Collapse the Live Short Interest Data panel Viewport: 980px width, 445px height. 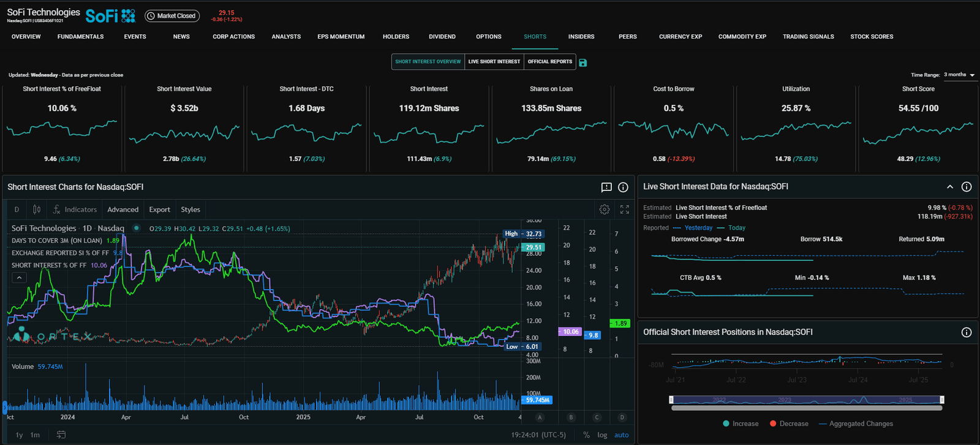[x=949, y=187]
